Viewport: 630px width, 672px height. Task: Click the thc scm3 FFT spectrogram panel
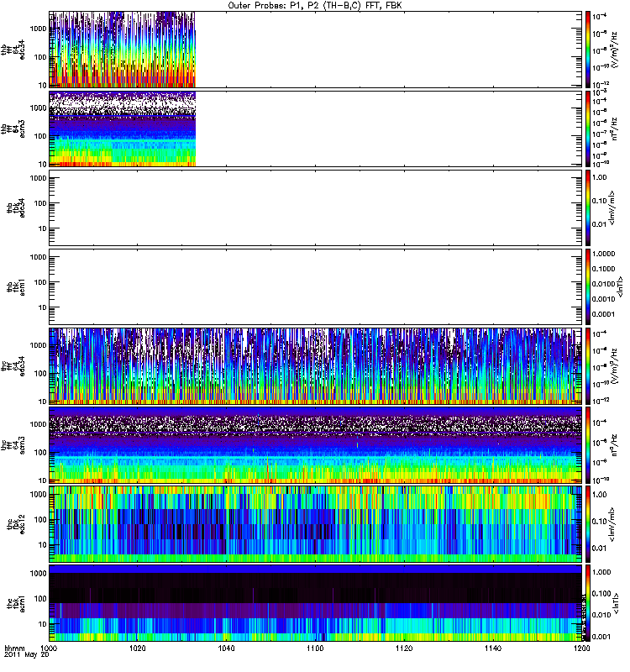click(314, 445)
